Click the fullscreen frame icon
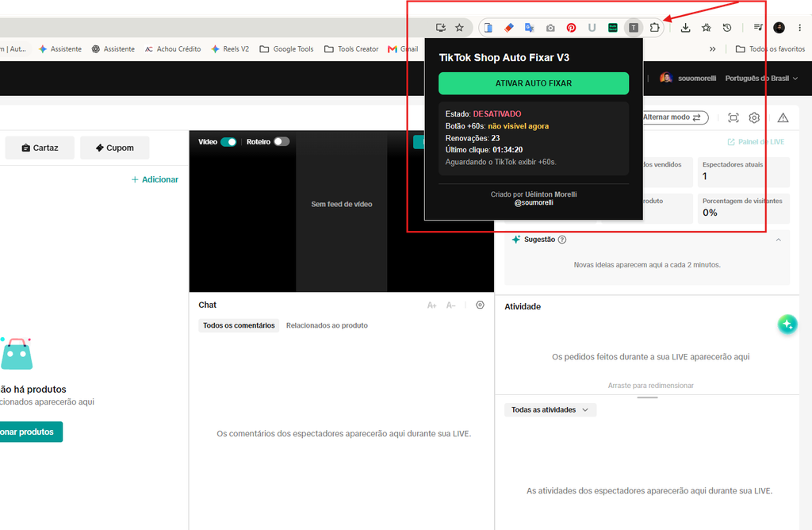The height and width of the screenshot is (530, 812). [733, 117]
